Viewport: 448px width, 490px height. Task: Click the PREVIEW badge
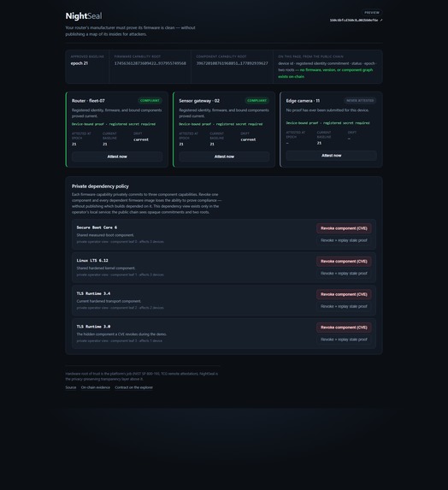372,13
